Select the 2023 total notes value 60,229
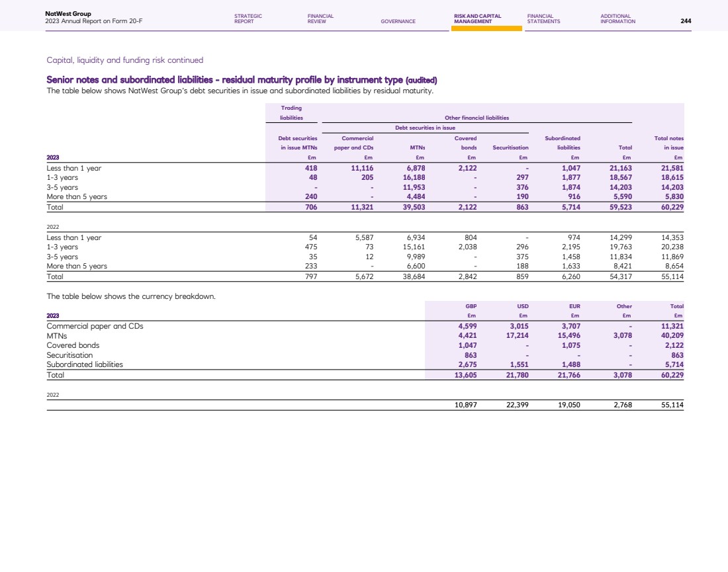This screenshot has width=728, height=572. tap(670, 207)
